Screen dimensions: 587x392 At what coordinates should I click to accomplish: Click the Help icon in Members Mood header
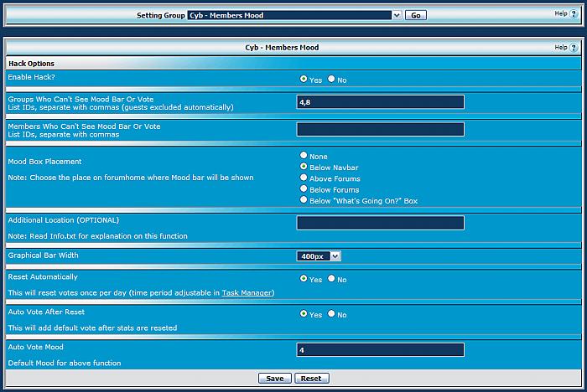pyautogui.click(x=574, y=48)
